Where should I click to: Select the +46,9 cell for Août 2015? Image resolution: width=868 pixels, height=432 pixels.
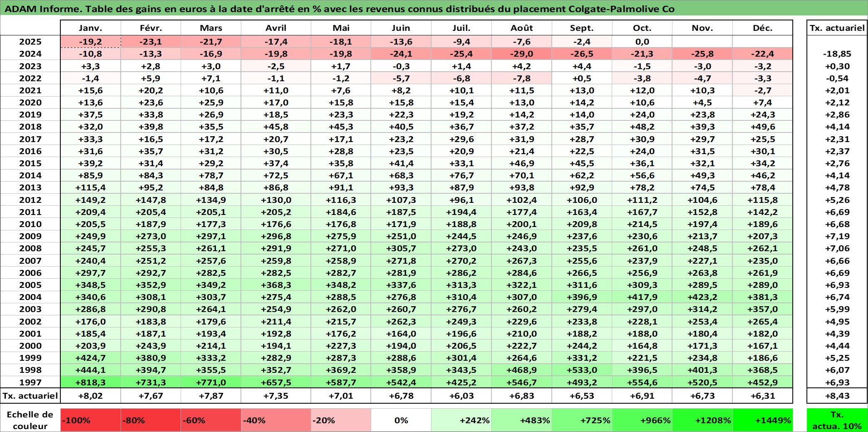[x=522, y=163]
